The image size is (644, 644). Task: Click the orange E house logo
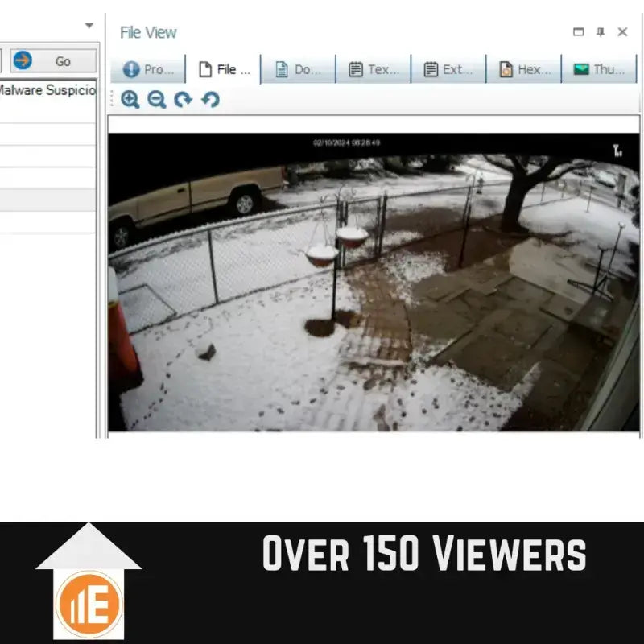point(89,602)
